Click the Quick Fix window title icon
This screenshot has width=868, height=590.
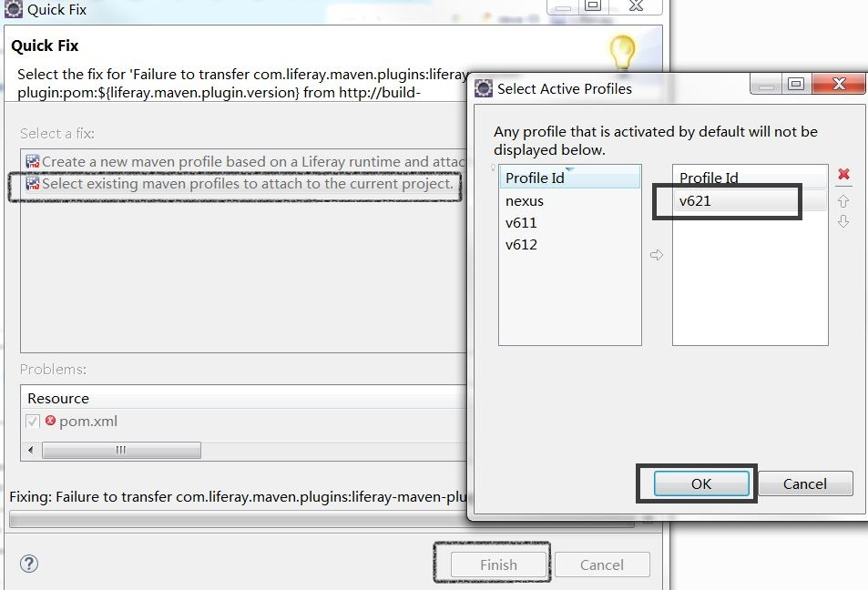(x=14, y=9)
